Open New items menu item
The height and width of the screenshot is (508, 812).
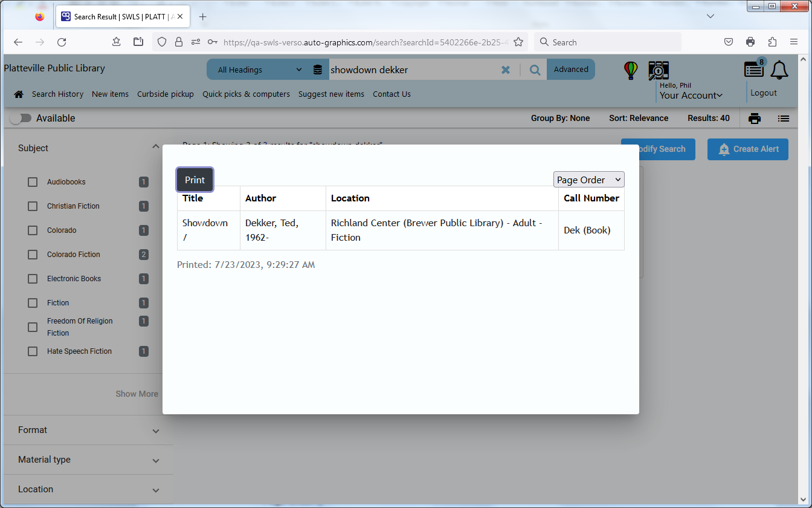pos(110,94)
